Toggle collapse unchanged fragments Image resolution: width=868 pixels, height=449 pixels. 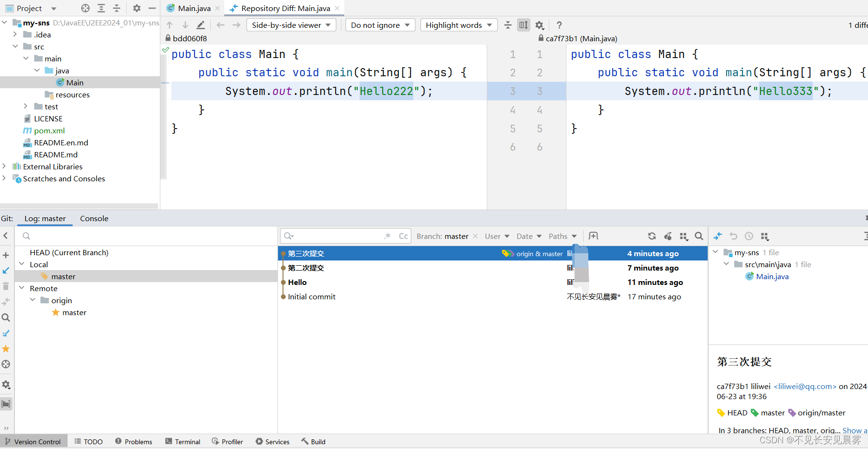tap(508, 25)
